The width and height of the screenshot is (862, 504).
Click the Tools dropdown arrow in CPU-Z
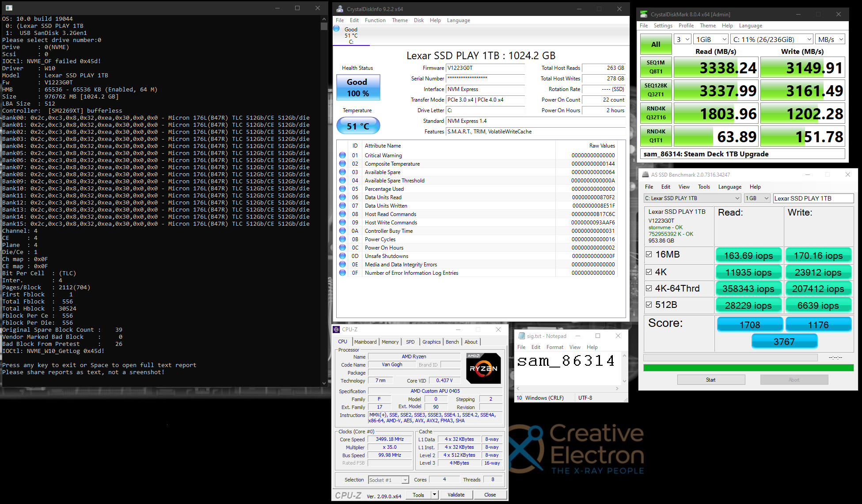pyautogui.click(x=434, y=495)
